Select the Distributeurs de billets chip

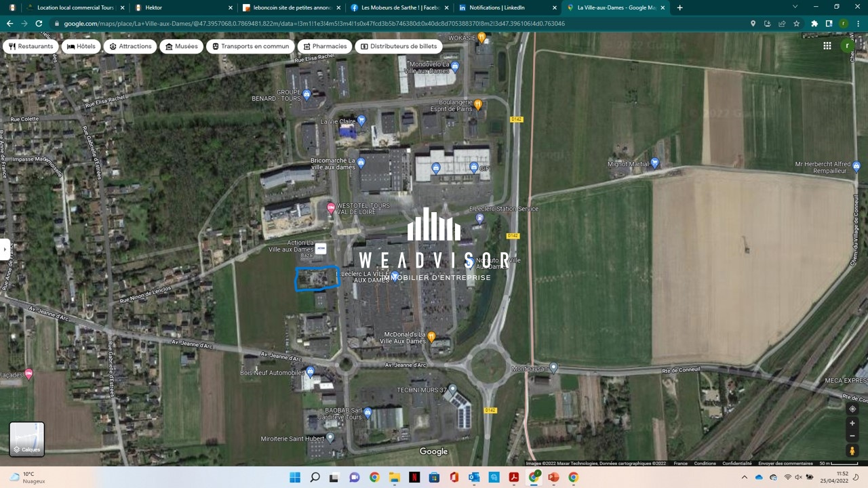[x=399, y=47]
